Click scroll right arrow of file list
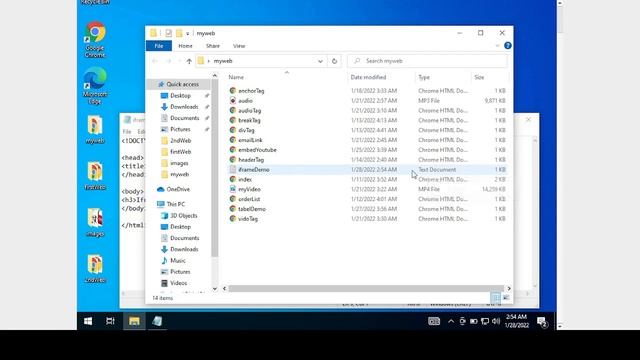This screenshot has height=360, width=640. pyautogui.click(x=509, y=289)
